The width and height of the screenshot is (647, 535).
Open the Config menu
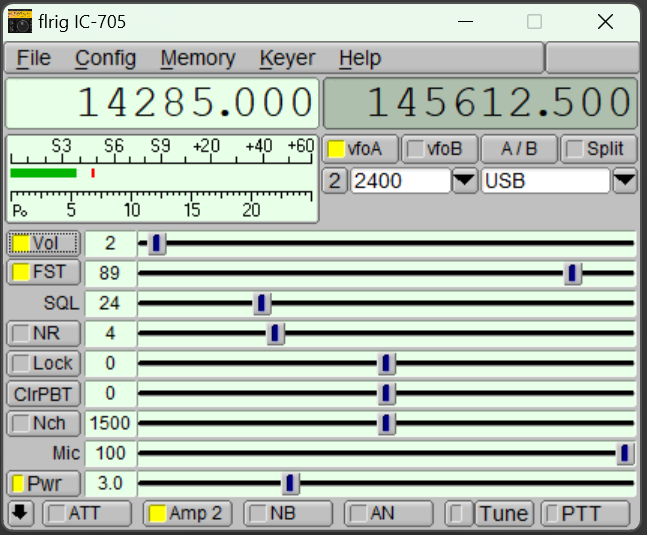(x=105, y=58)
